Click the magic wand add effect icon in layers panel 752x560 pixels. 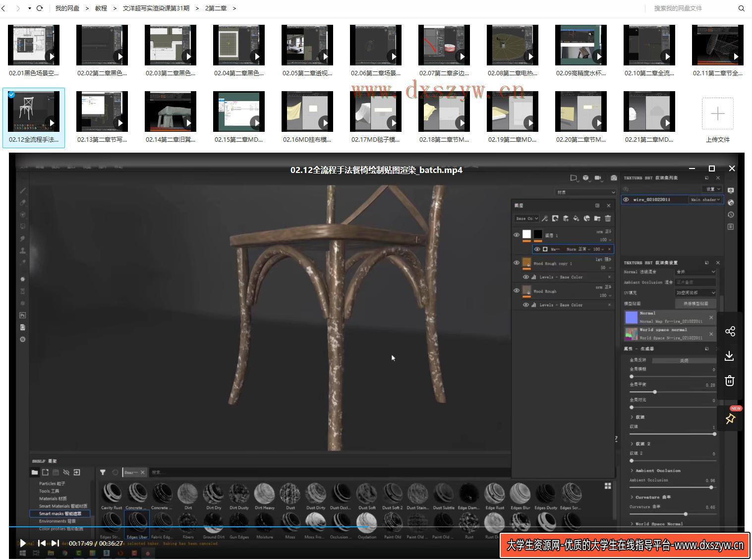point(545,219)
